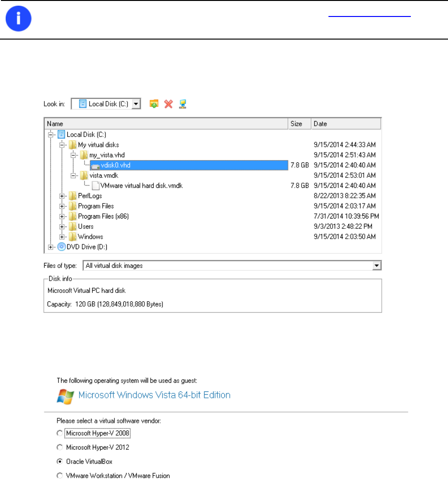Expand the Program Files folder node

[62, 206]
